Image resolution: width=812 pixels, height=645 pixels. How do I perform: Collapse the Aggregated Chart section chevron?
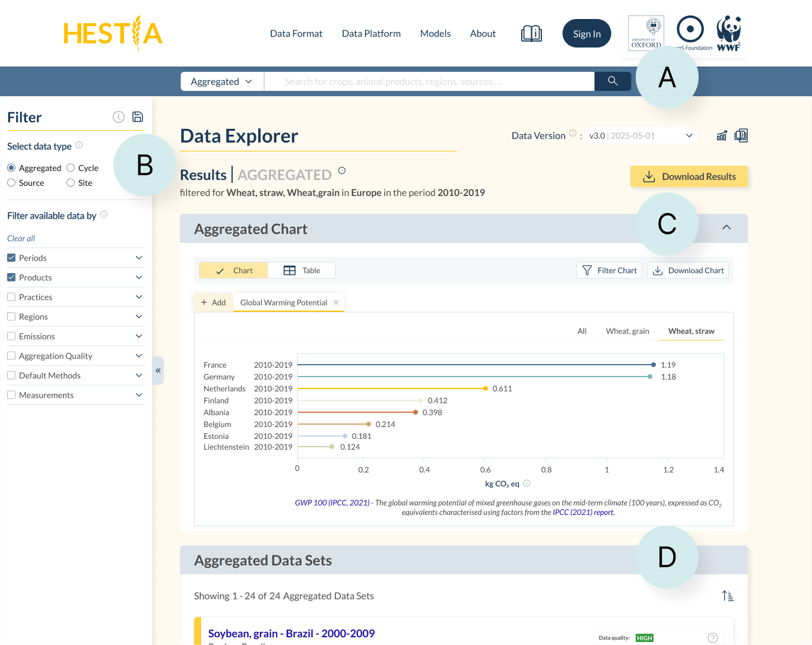coord(727,228)
